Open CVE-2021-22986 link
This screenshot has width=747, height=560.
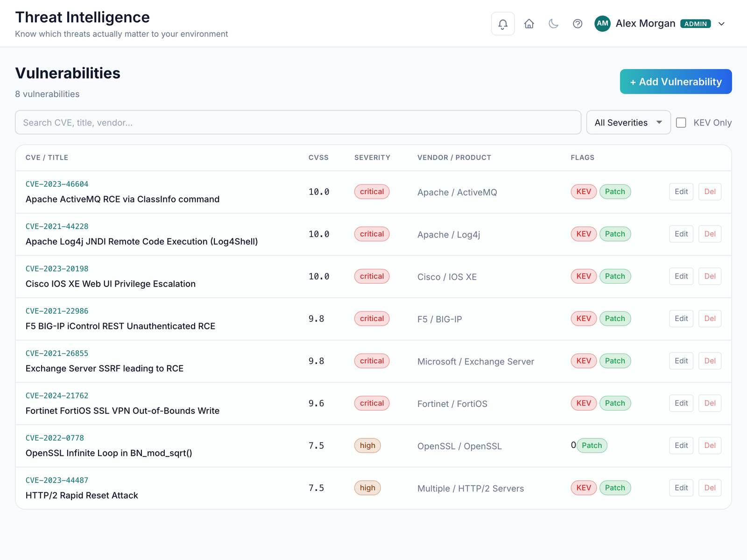(x=57, y=311)
